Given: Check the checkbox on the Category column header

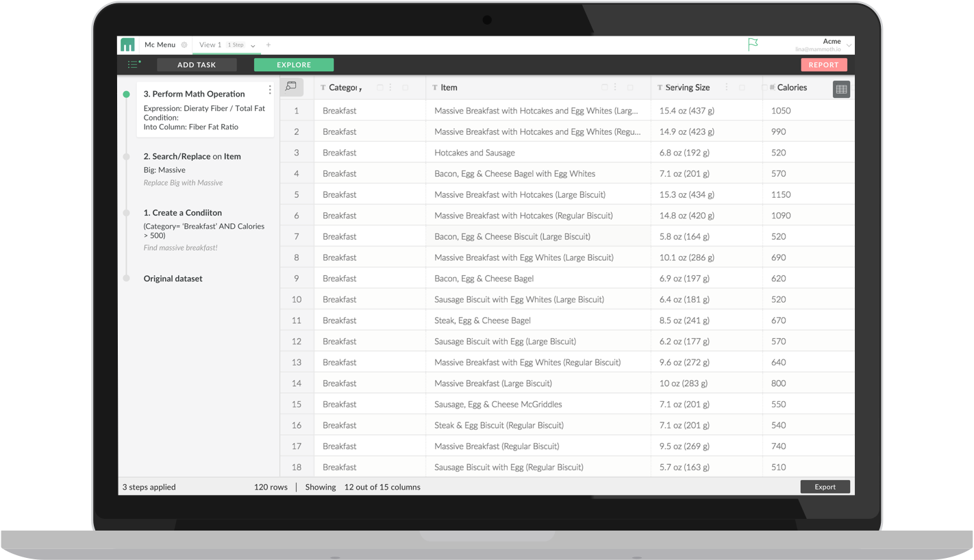Looking at the screenshot, I should 380,87.
